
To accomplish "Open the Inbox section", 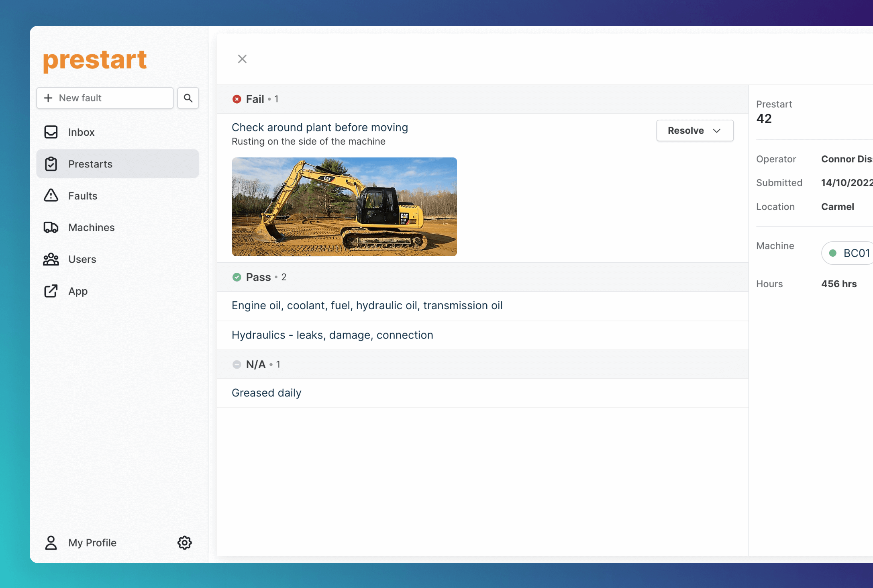I will [81, 132].
